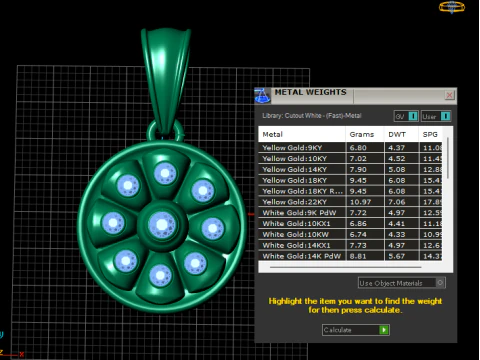Select the White Gold:14K PdW row
This screenshot has width=480, height=360.
(x=350, y=256)
